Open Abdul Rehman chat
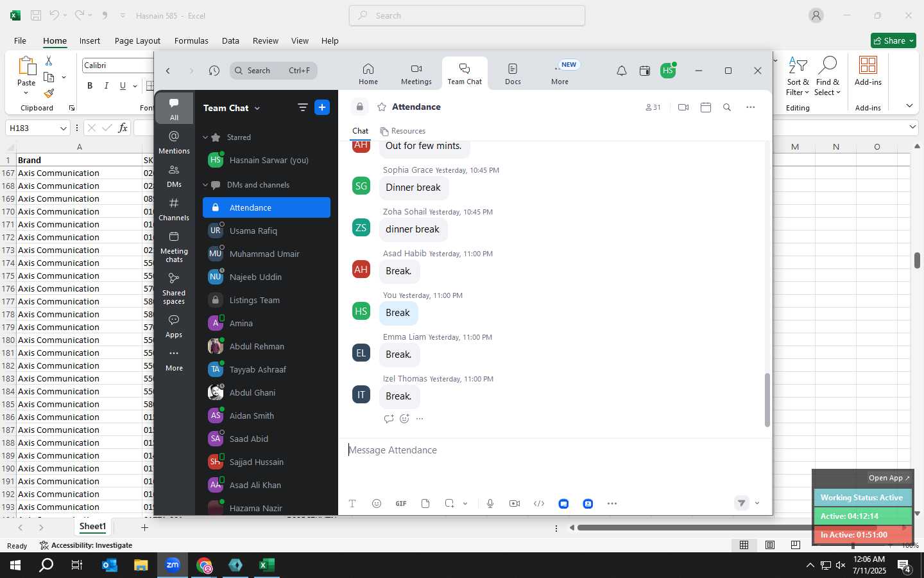Screen dimensions: 924x578 pyautogui.click(x=266, y=346)
